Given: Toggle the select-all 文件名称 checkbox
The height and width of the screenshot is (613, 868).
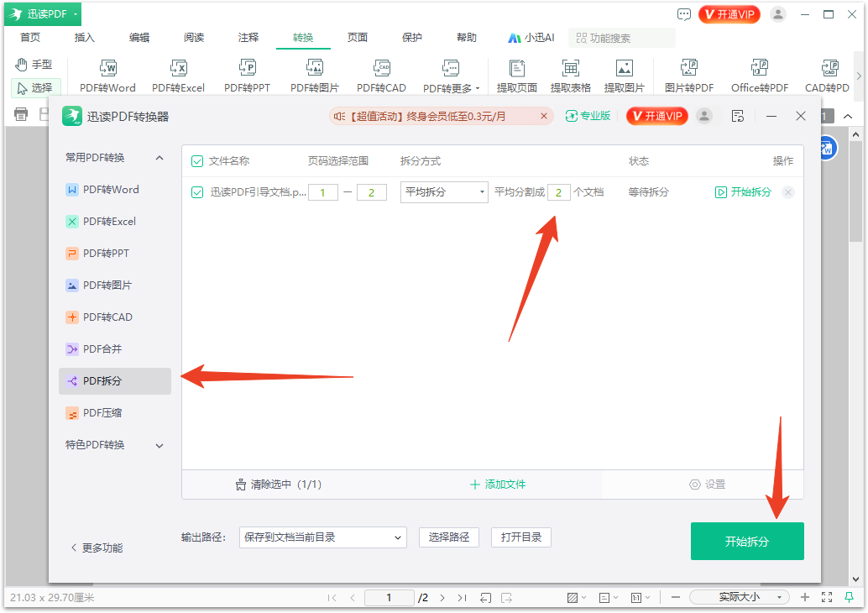Looking at the screenshot, I should click(197, 161).
